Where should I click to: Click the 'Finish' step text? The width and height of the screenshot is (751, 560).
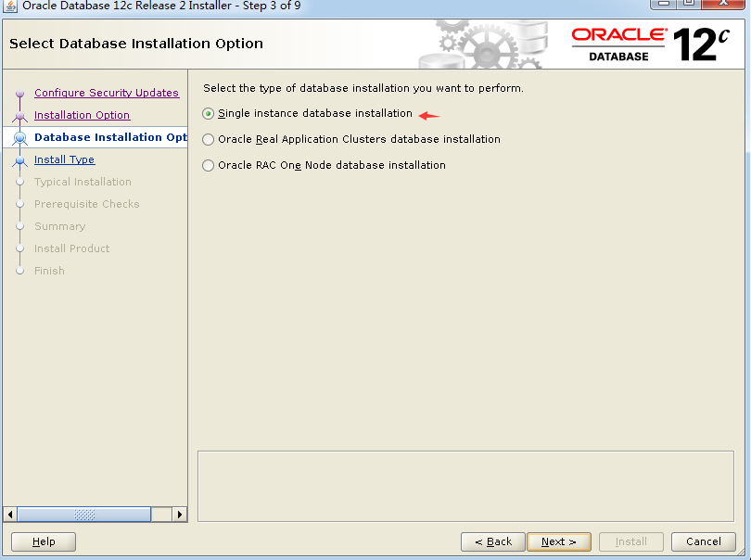[x=49, y=271]
